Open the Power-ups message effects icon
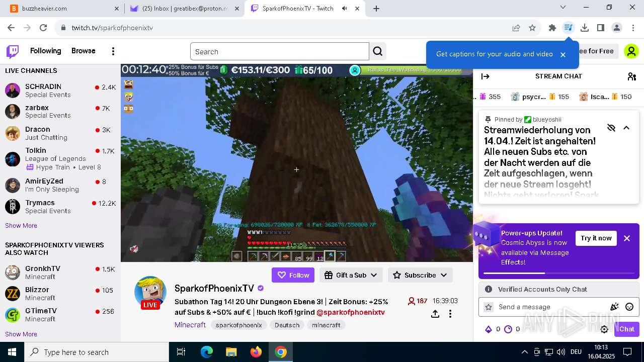 (x=614, y=307)
